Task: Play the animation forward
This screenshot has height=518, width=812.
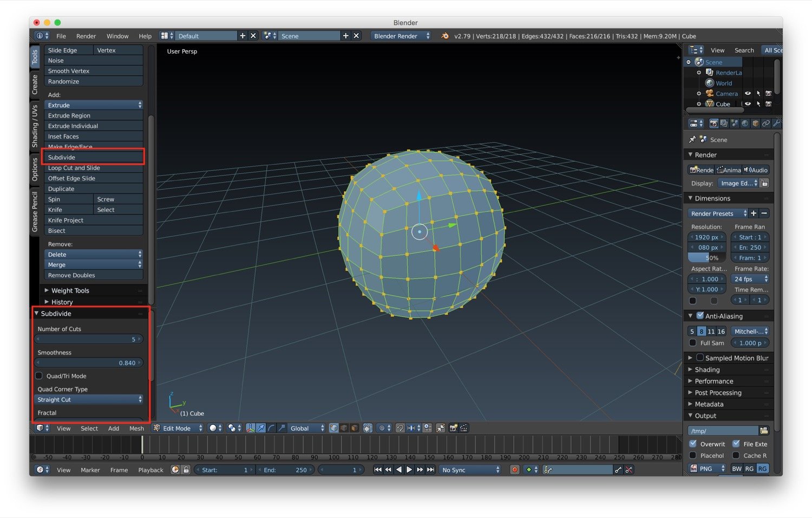Action: [410, 470]
